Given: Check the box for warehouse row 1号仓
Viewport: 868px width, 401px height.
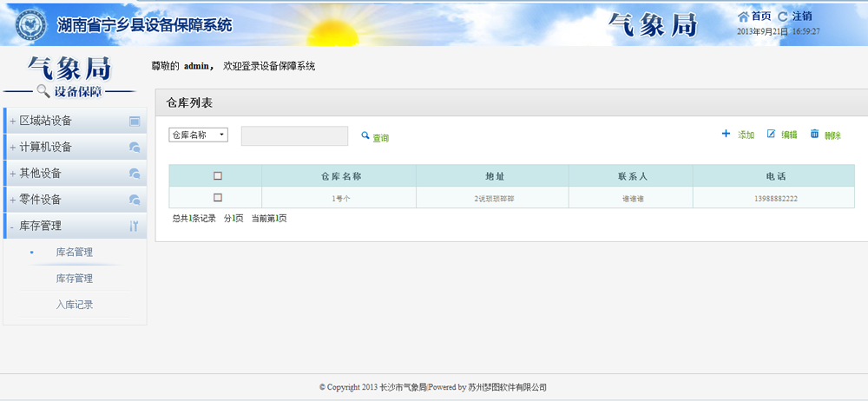Looking at the screenshot, I should 218,198.
